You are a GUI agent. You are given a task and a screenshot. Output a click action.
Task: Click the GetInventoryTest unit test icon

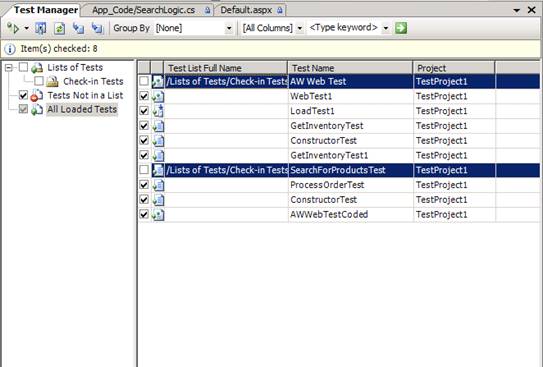point(158,126)
